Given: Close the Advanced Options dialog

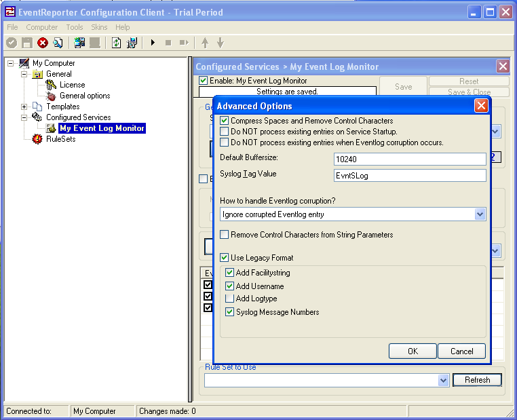Looking at the screenshot, I should pyautogui.click(x=481, y=106).
